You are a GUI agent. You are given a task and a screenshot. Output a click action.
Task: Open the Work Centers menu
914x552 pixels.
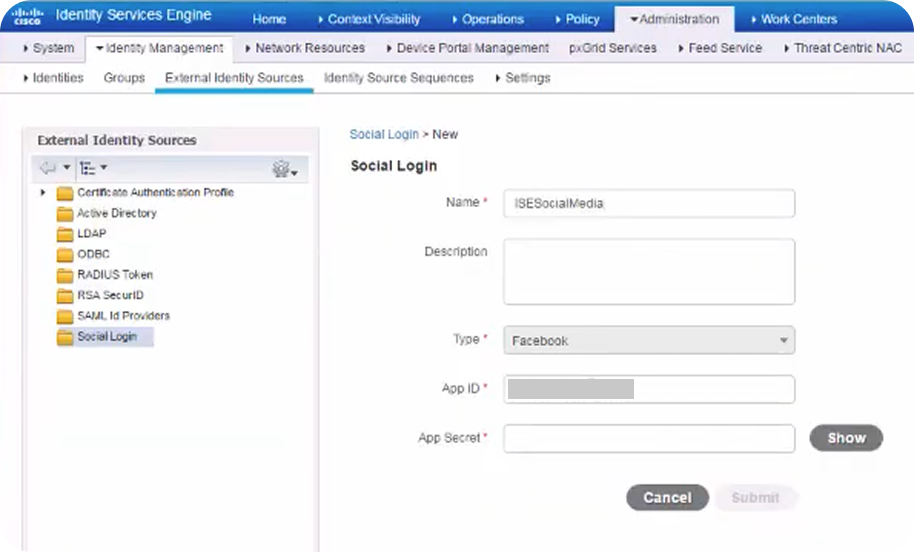coord(794,19)
